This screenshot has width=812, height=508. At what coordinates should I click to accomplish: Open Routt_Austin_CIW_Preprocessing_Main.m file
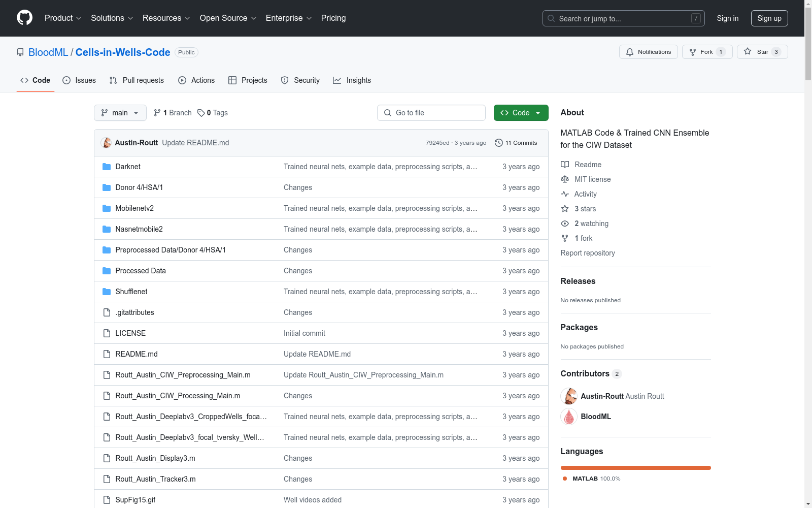[x=183, y=375]
